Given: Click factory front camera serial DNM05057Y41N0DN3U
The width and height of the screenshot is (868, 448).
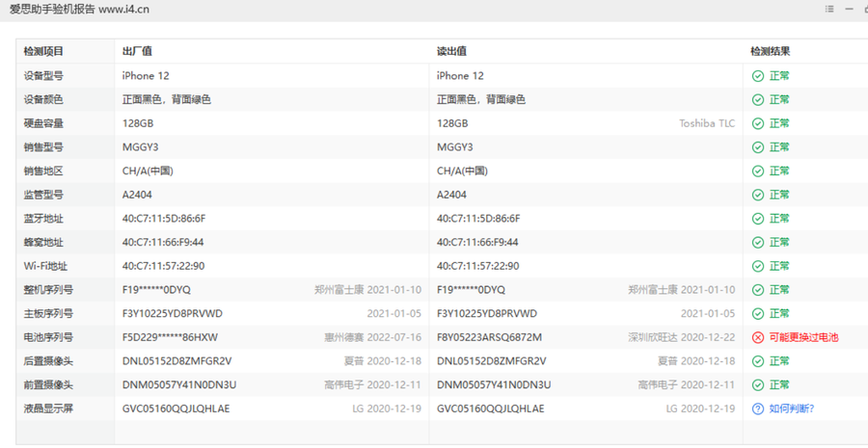Looking at the screenshot, I should [179, 385].
